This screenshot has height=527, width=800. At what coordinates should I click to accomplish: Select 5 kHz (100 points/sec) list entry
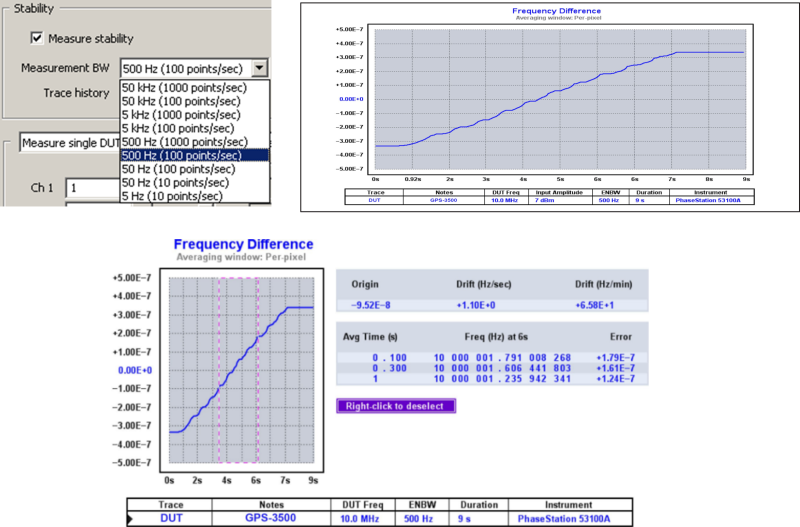click(180, 128)
